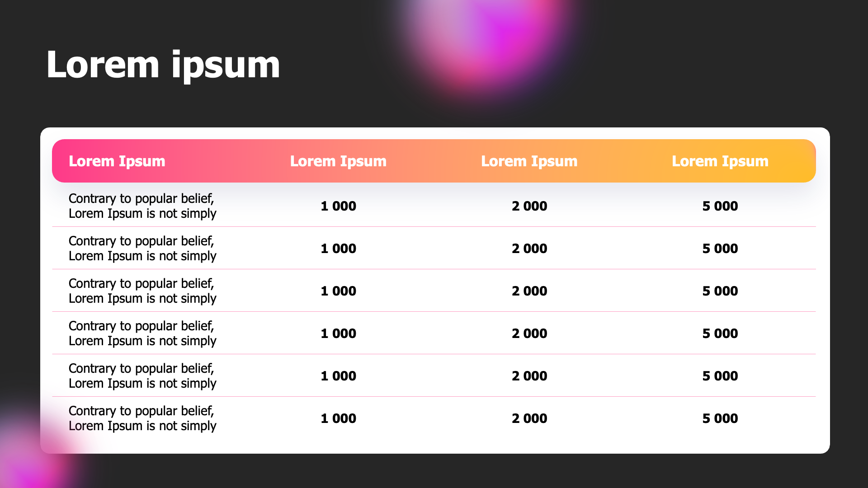Select the third column header Lorem Ipsum

529,161
